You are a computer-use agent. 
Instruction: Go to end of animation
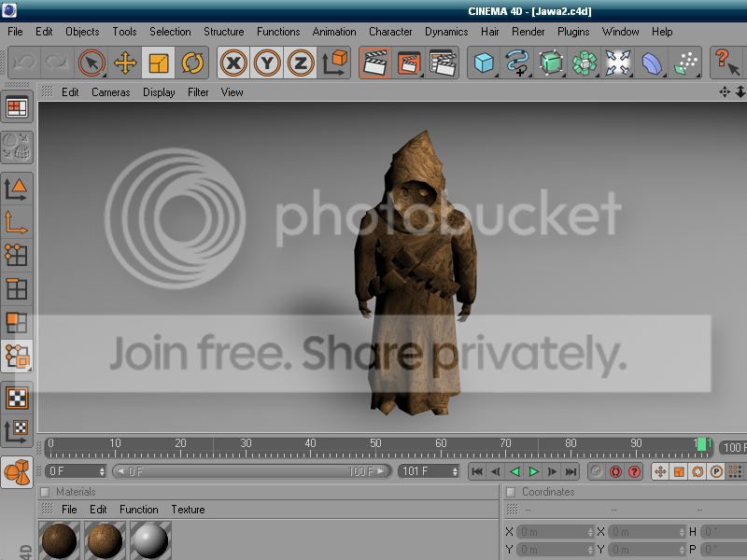click(571, 471)
